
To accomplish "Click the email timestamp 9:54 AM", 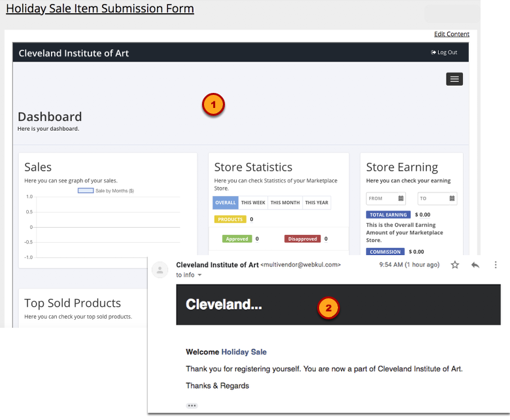I will 409,265.
